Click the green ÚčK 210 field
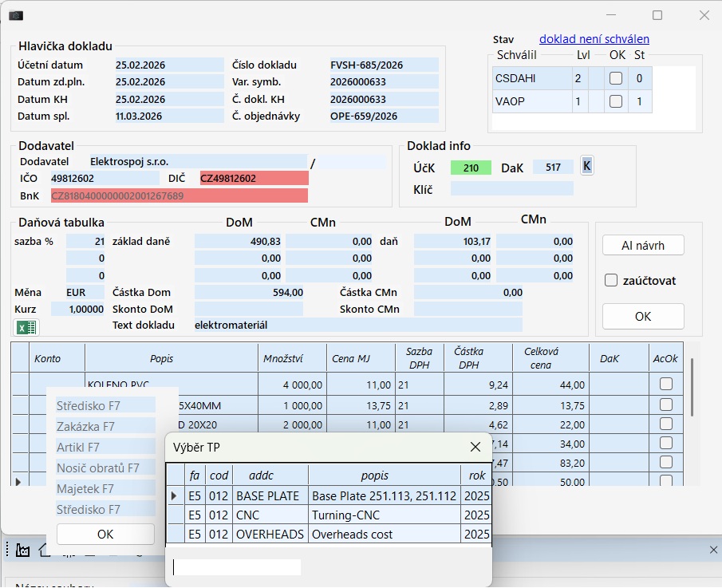Image resolution: width=722 pixels, height=588 pixels. tap(470, 168)
